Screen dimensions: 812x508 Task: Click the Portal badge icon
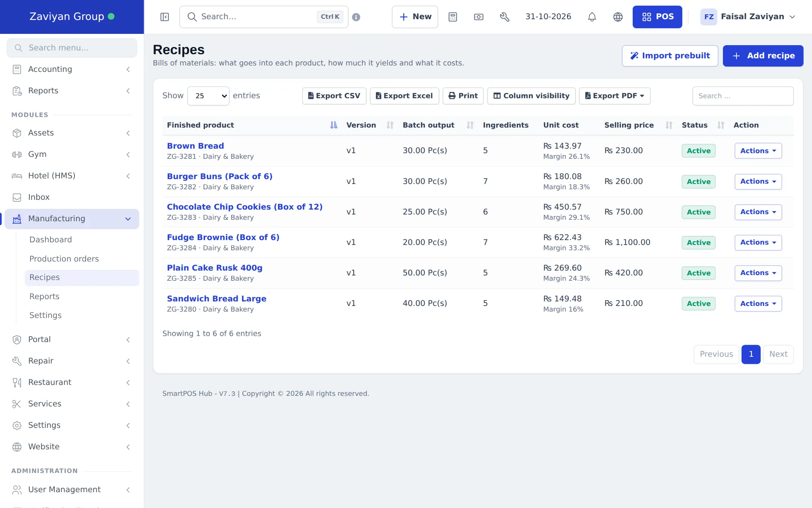point(17,339)
